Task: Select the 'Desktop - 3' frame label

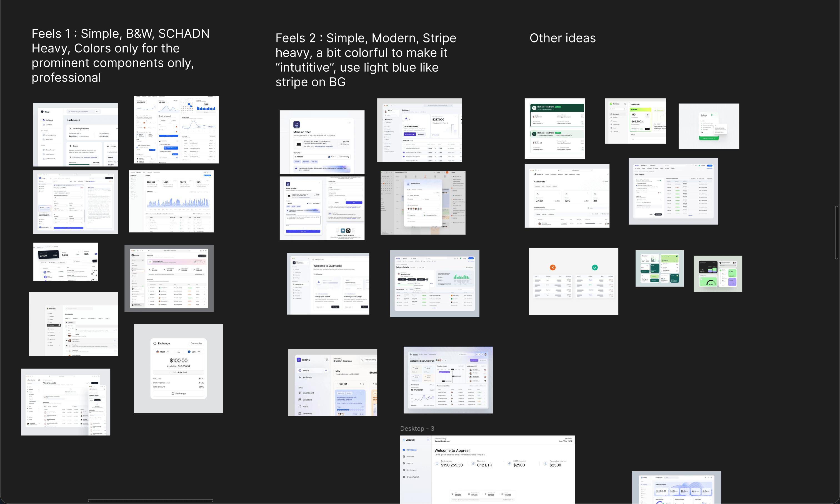Action: coord(417,429)
